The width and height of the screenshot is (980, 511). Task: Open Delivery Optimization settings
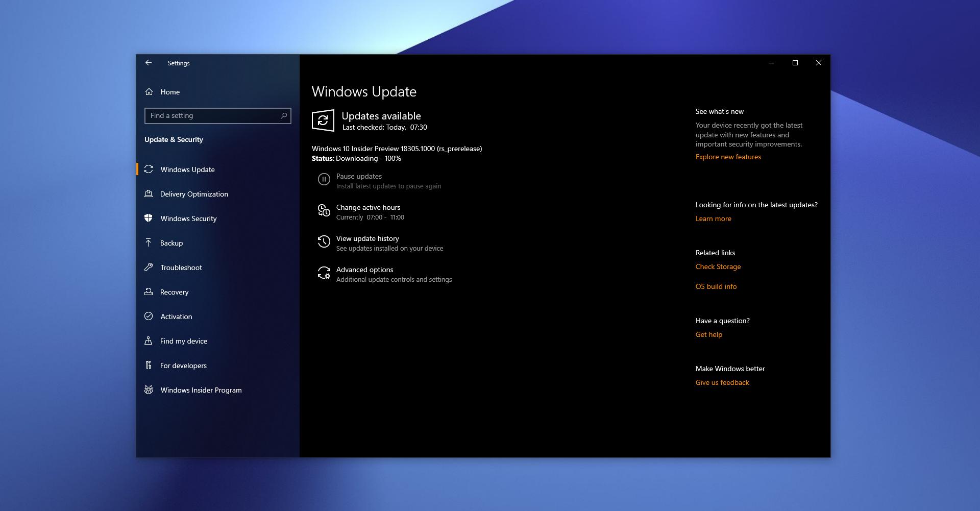(x=217, y=194)
